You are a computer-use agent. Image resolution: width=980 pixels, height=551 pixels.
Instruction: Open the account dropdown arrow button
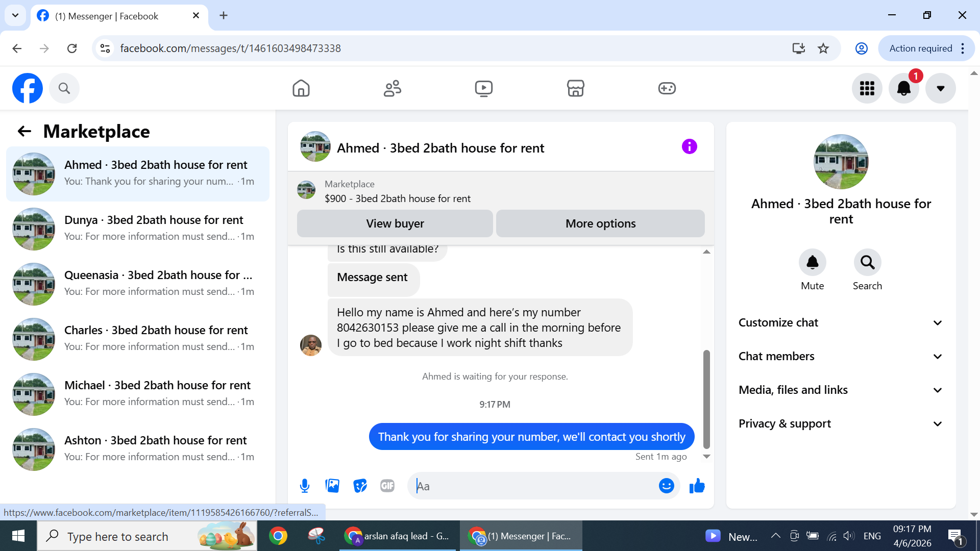(941, 88)
